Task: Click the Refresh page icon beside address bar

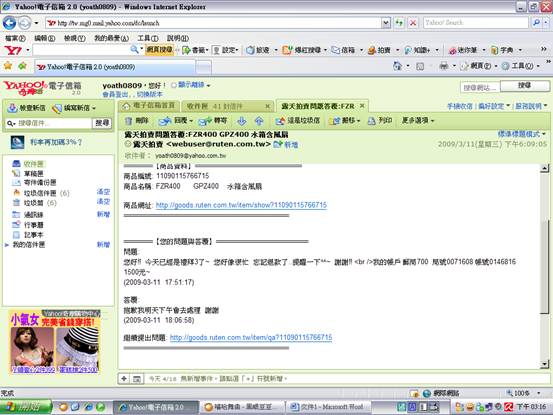Action: tap(399, 23)
